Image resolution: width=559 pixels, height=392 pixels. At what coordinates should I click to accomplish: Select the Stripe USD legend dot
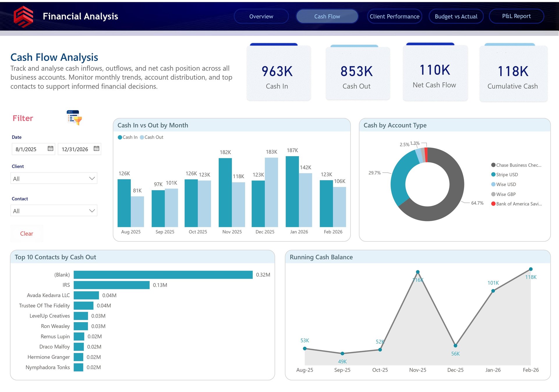pyautogui.click(x=493, y=174)
